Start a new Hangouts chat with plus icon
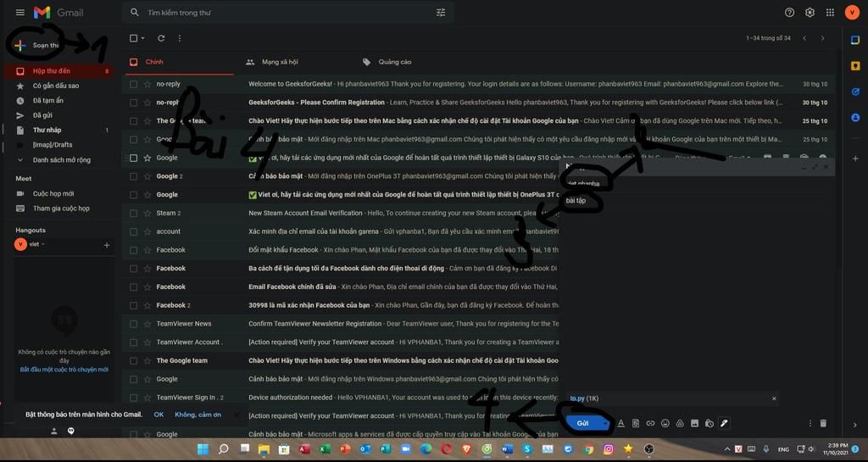868x462 pixels. click(107, 245)
